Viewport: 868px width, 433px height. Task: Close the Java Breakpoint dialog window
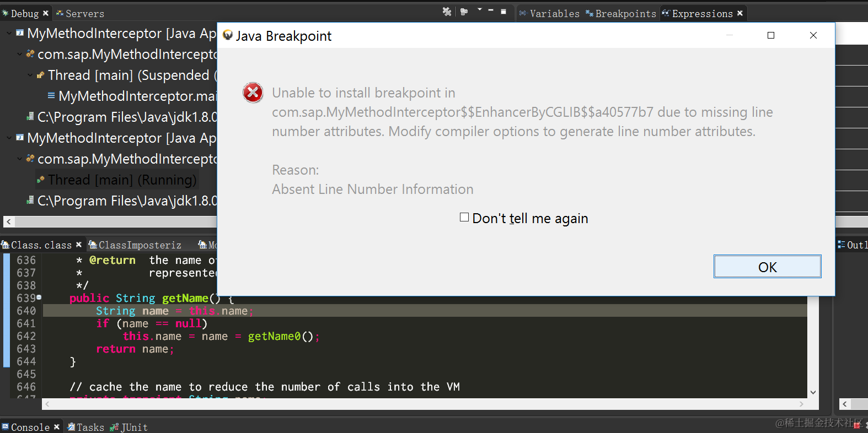point(813,35)
